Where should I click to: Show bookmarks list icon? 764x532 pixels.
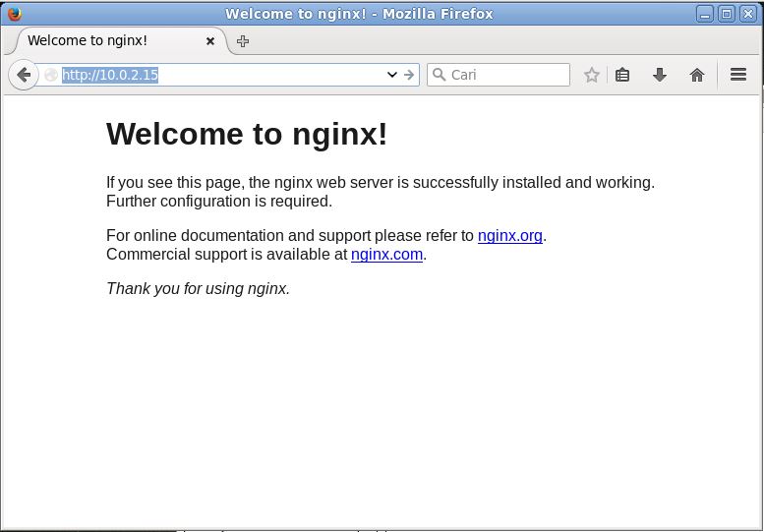click(x=622, y=75)
